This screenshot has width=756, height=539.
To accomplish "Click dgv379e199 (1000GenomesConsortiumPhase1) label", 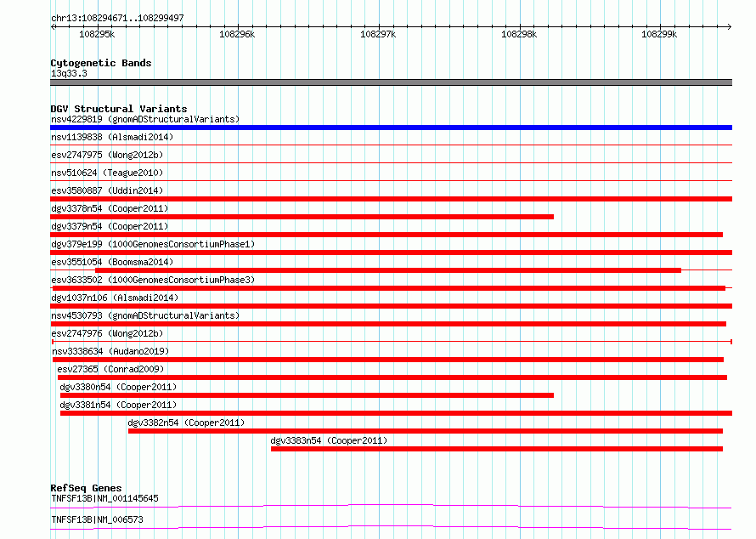I will (153, 244).
